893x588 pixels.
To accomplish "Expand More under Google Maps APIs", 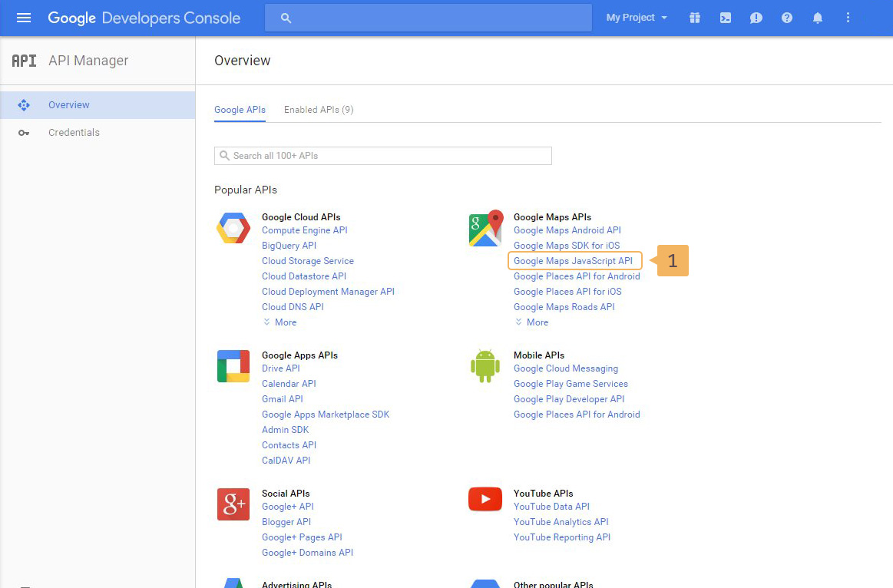I will pyautogui.click(x=532, y=322).
